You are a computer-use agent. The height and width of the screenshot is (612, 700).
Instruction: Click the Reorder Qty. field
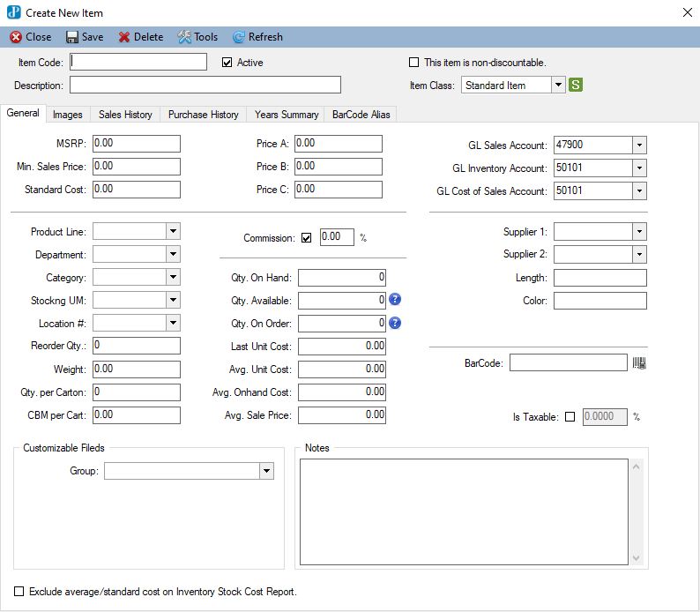tap(137, 346)
